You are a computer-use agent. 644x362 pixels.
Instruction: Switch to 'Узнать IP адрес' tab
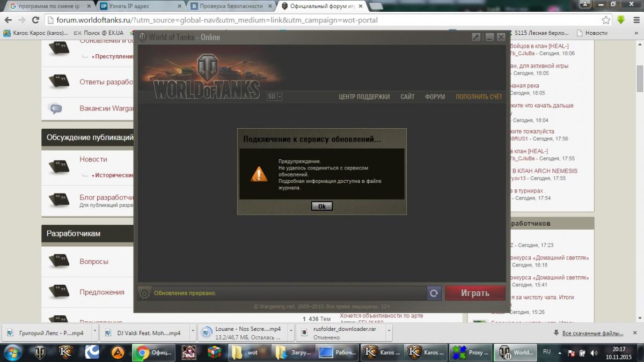click(x=141, y=6)
